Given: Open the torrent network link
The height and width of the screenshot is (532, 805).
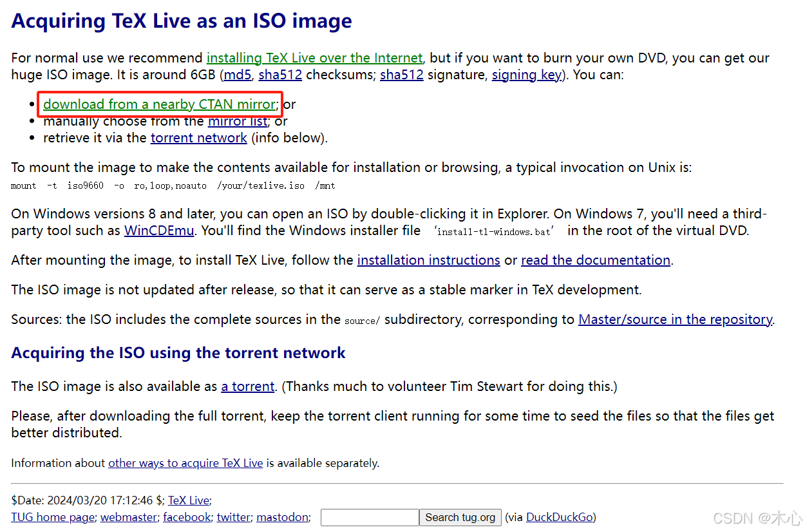Looking at the screenshot, I should click(198, 138).
